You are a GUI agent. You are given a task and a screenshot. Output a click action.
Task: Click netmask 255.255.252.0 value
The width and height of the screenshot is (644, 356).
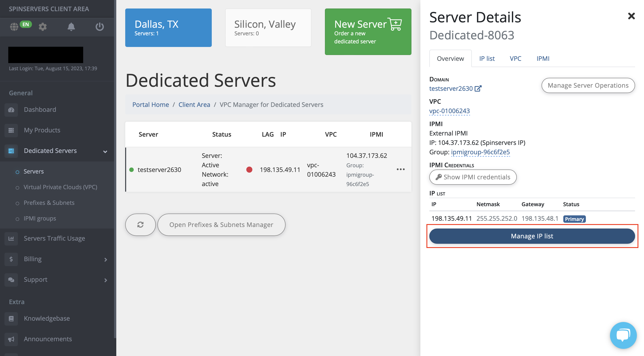point(496,218)
